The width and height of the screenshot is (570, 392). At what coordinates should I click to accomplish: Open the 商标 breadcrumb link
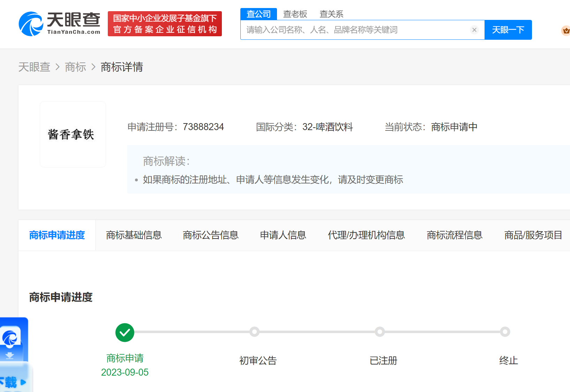[x=75, y=67]
